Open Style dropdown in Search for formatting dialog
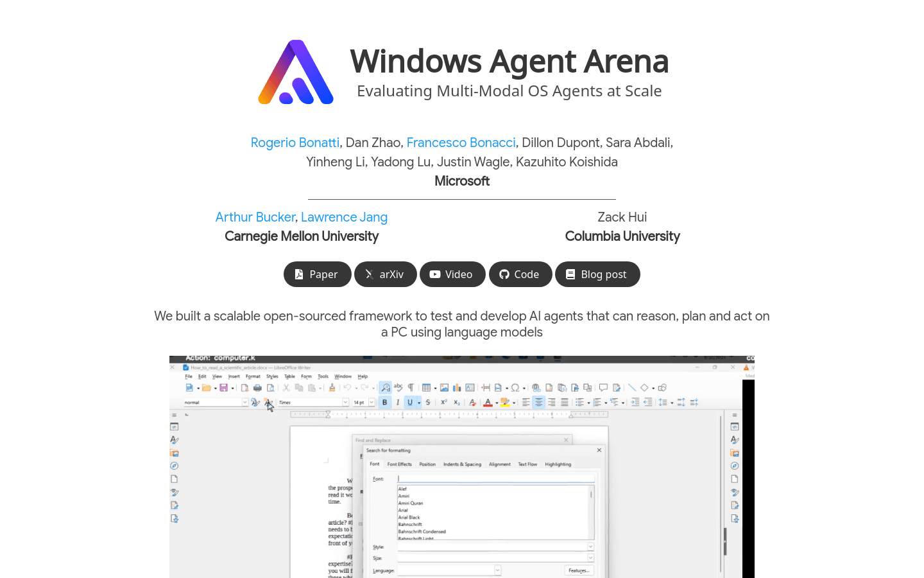 click(x=590, y=547)
